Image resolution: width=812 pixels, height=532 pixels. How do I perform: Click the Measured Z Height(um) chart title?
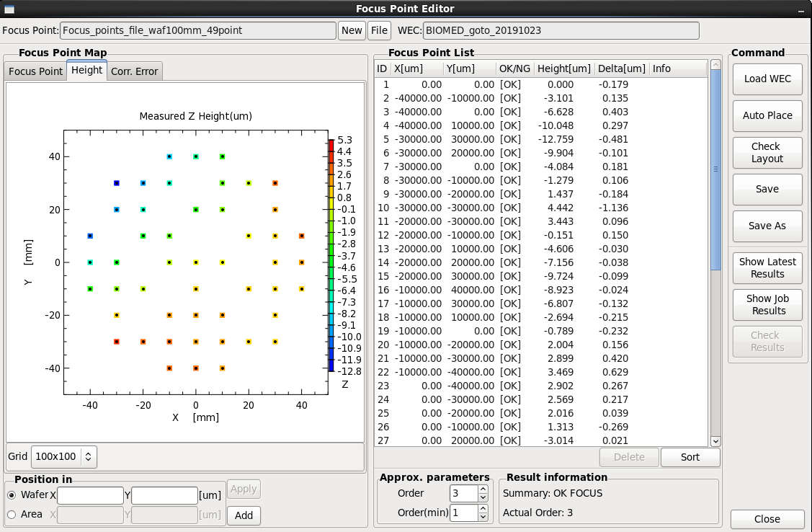[196, 117]
